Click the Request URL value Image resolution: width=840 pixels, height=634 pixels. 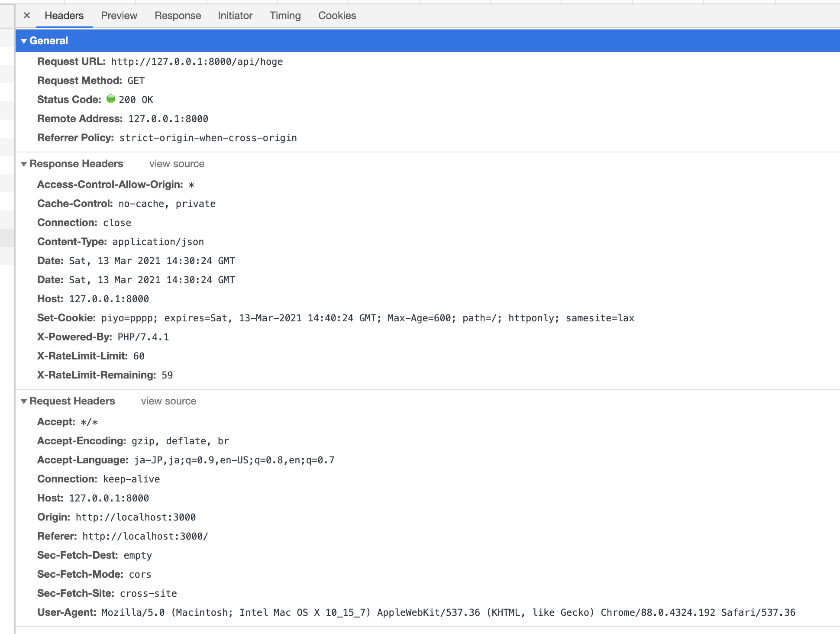197,61
